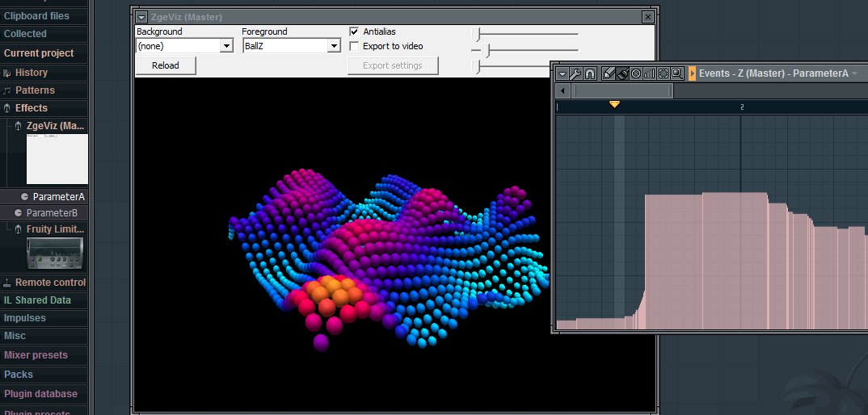Open the Foreground combo box showing BallZ
The width and height of the screenshot is (868, 415).
click(x=291, y=46)
